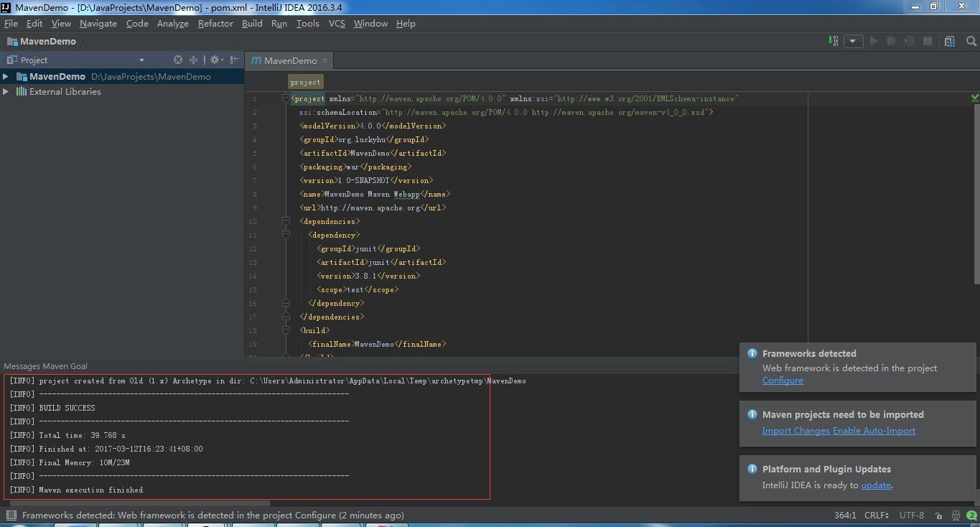
Task: Click the Debug bug icon
Action: coord(892,41)
